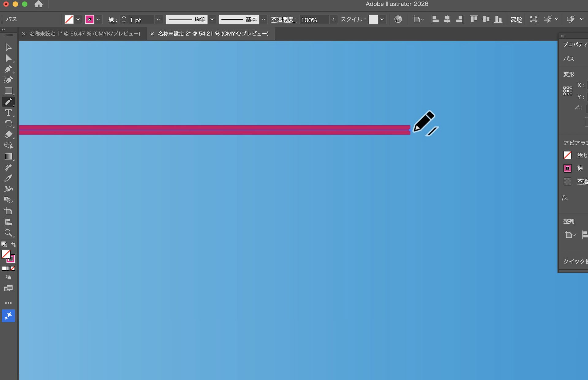Click the fx effects button in Appearance panel
The width and height of the screenshot is (588, 380).
click(565, 198)
